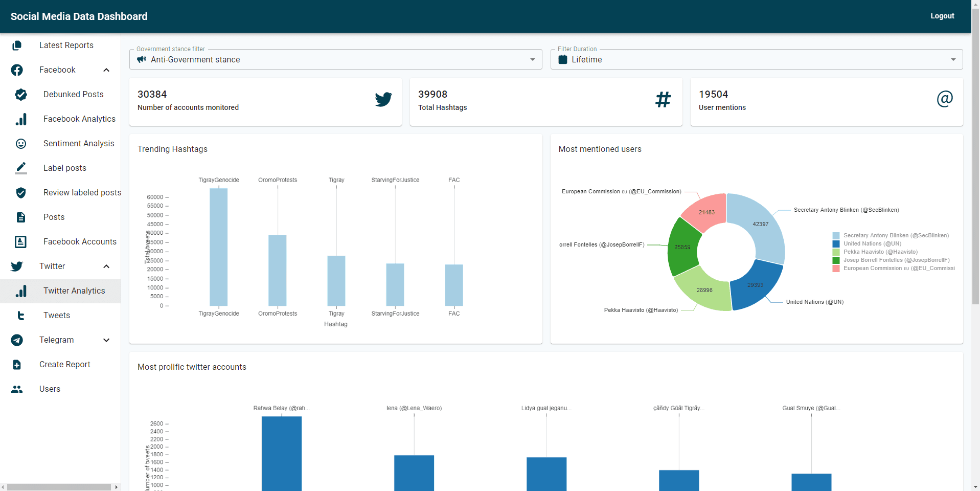Open Facebook Analytics menu item
The image size is (980, 491).
79,119
